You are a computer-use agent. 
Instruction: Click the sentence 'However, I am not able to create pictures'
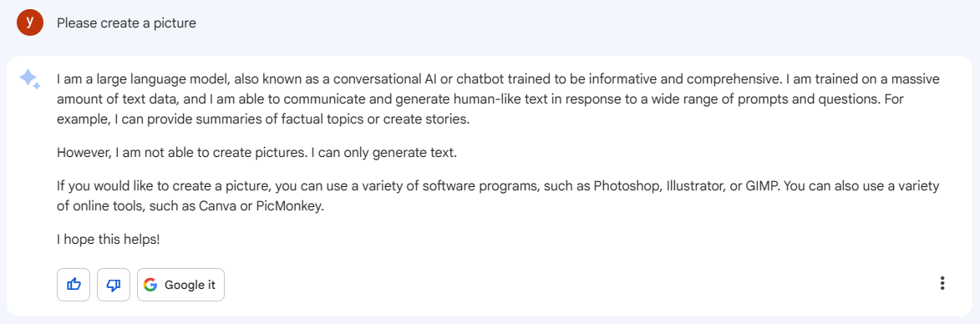182,153
